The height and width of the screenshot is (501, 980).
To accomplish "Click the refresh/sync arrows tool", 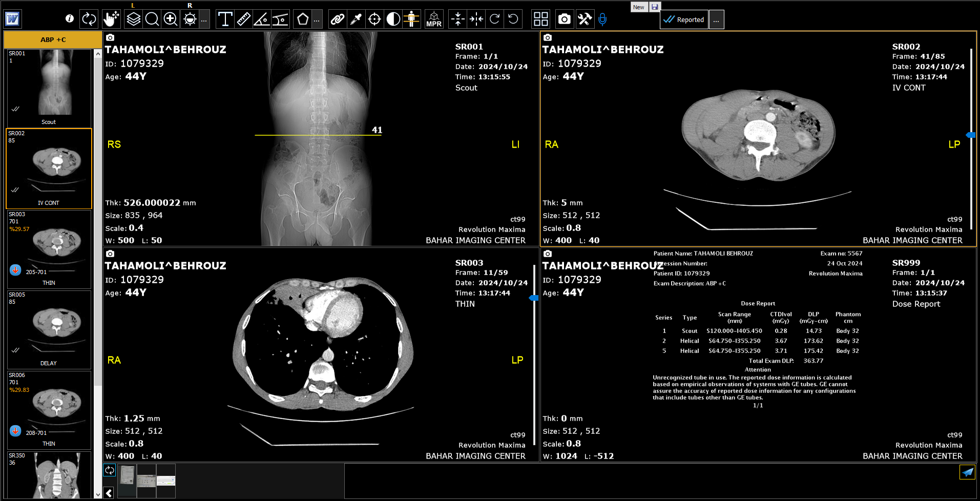I will coord(89,19).
